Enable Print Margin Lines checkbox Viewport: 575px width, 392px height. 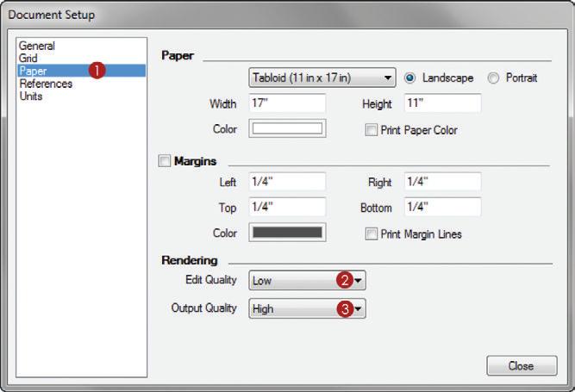coord(371,233)
